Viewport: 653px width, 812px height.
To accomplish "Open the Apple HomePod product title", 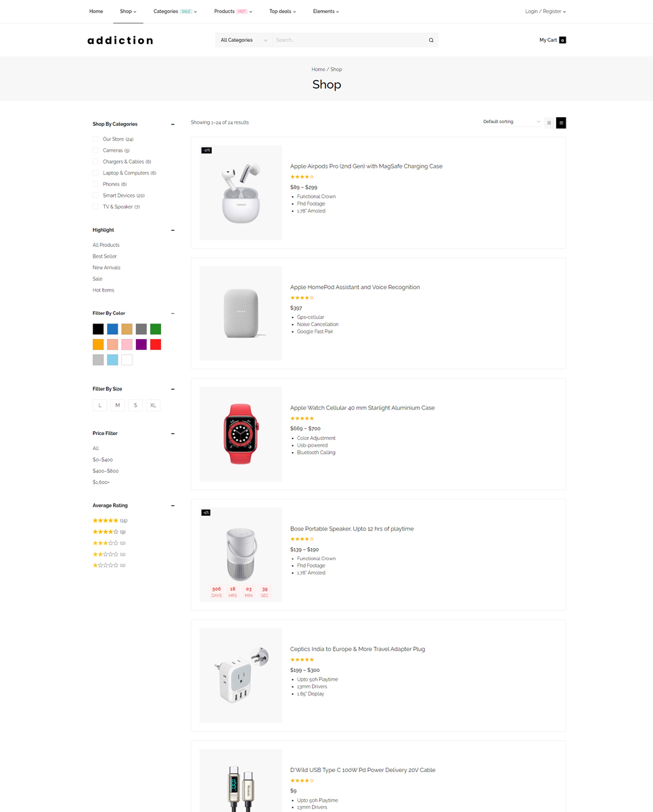I will tap(355, 287).
